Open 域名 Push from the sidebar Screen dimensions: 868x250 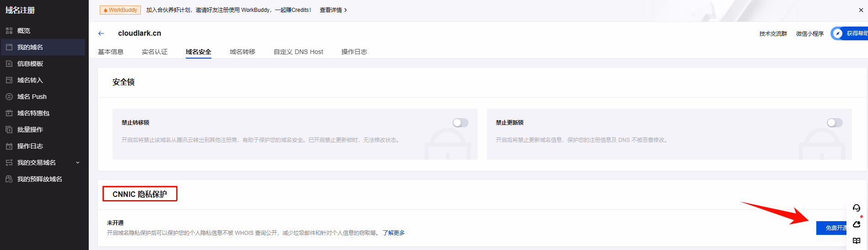(32, 97)
